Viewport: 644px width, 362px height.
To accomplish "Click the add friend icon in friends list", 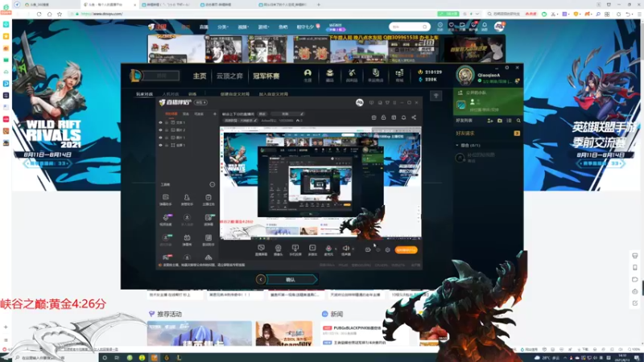I will click(490, 121).
